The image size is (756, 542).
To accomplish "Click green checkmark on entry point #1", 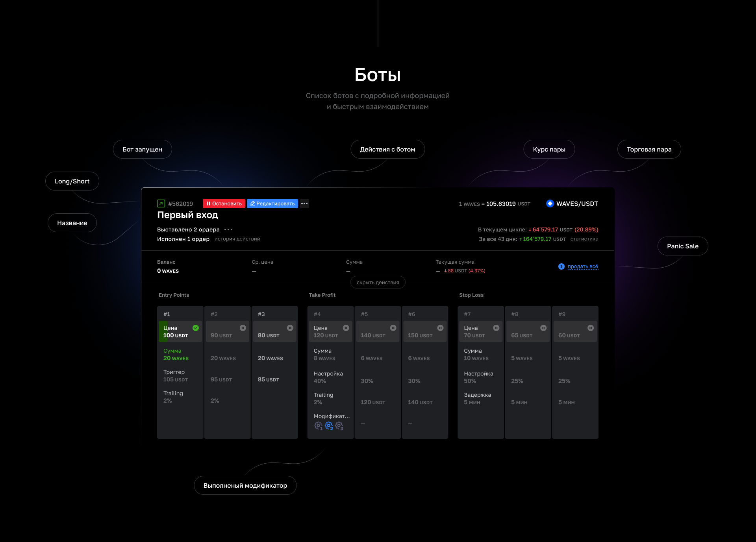I will coord(196,328).
